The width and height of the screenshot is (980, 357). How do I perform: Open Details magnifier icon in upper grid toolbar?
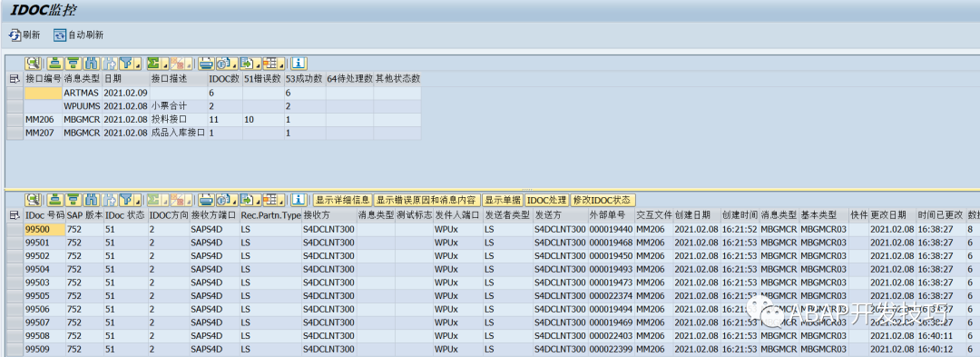tap(34, 64)
